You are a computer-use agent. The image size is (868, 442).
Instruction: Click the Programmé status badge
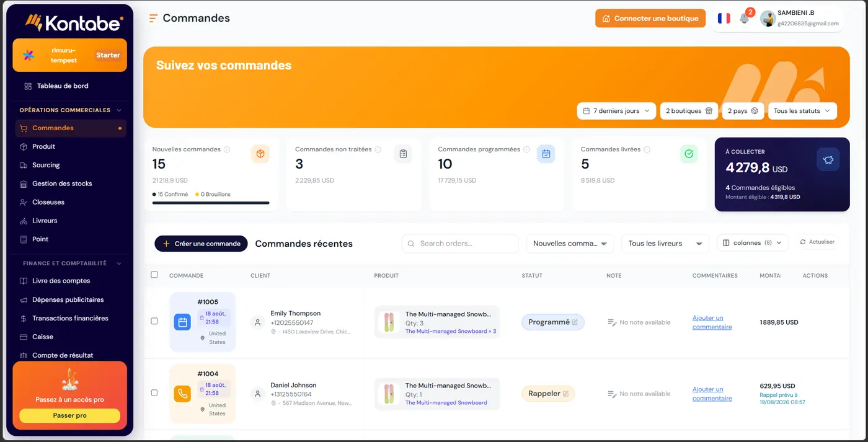(553, 322)
